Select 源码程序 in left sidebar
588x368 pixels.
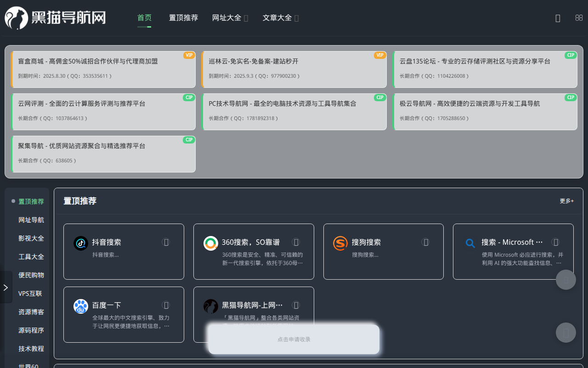pos(31,330)
